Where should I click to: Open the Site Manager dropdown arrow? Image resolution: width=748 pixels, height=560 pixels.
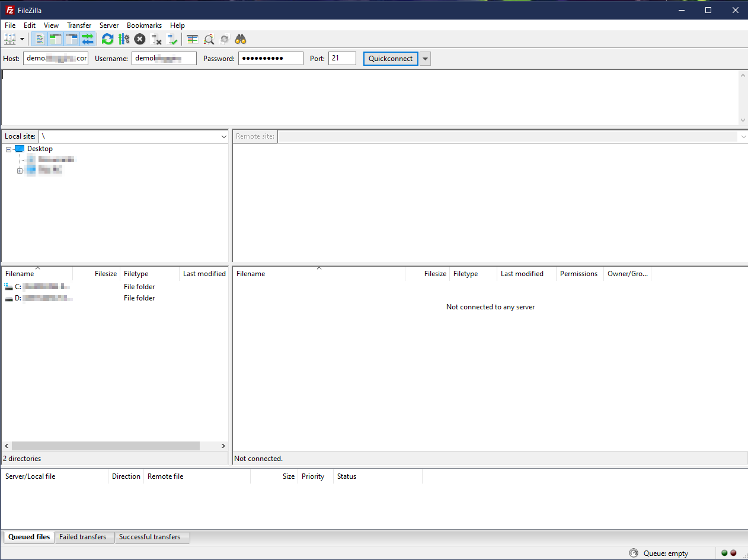click(23, 39)
